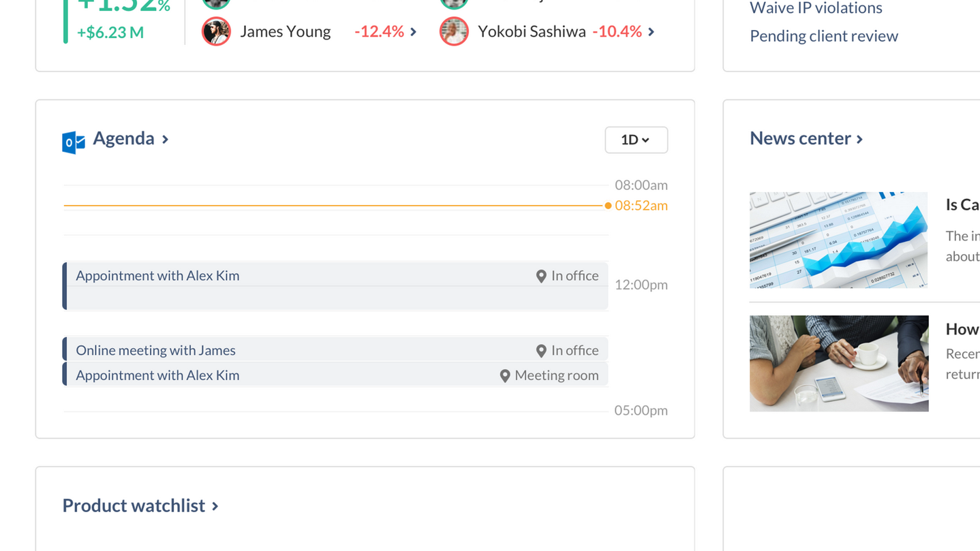Expand Yokobi Sashiwa's -10.4% chevron arrow
The height and width of the screenshot is (551, 980).
coord(652,32)
